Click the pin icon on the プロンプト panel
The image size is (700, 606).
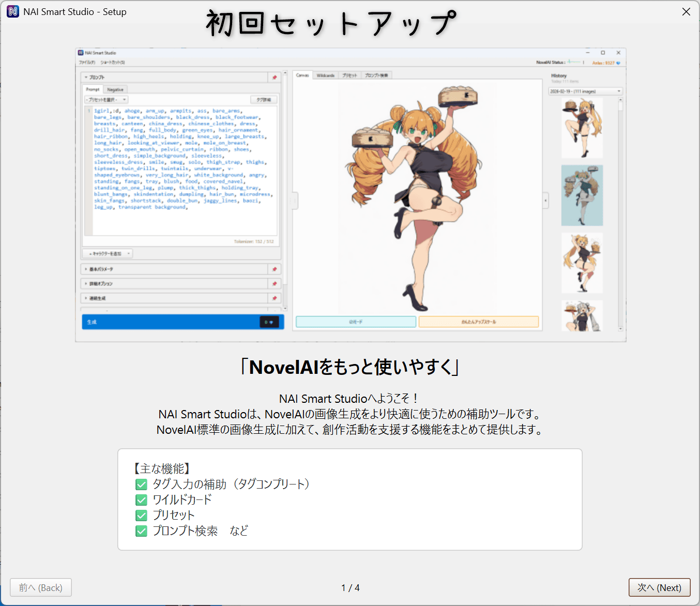point(273,77)
